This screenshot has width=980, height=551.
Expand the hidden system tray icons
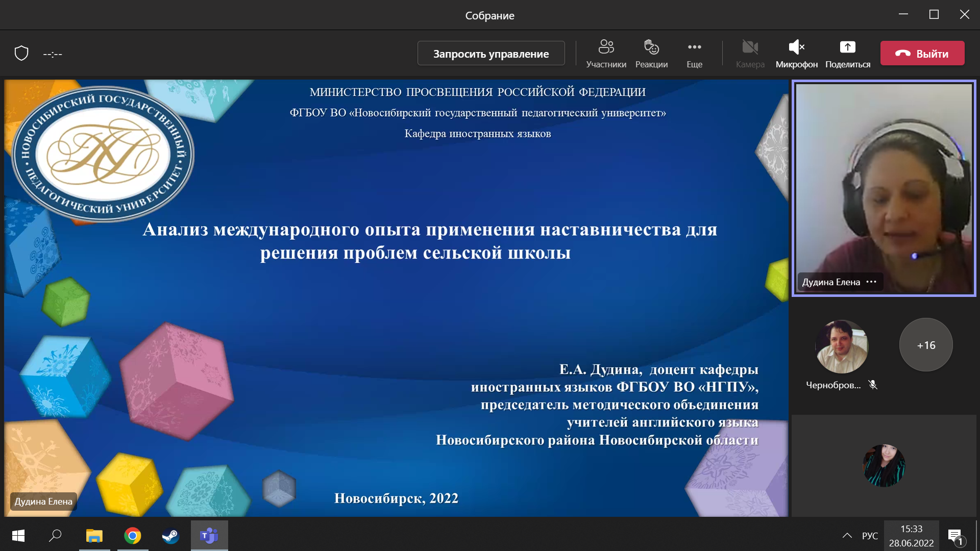(x=847, y=536)
